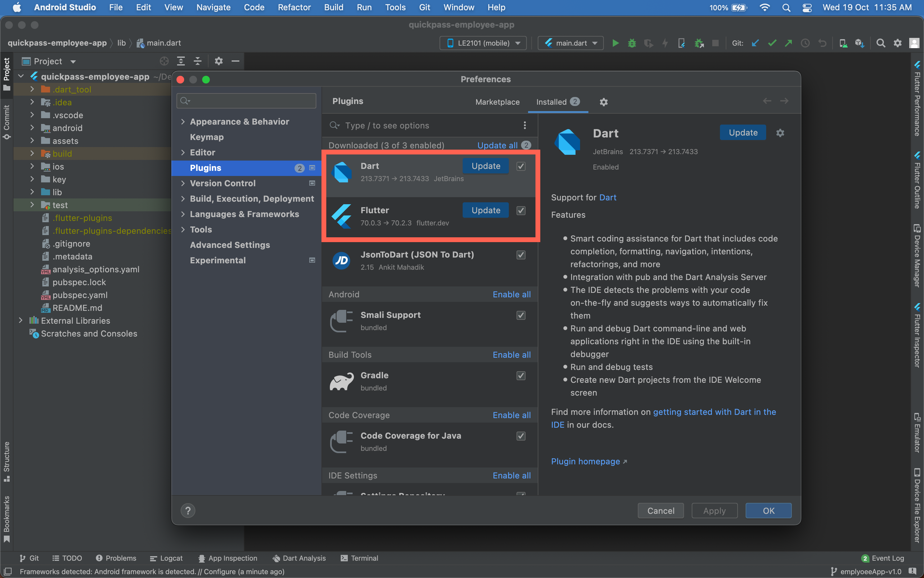Select Keymap in settings list
The height and width of the screenshot is (578, 924).
tap(207, 137)
